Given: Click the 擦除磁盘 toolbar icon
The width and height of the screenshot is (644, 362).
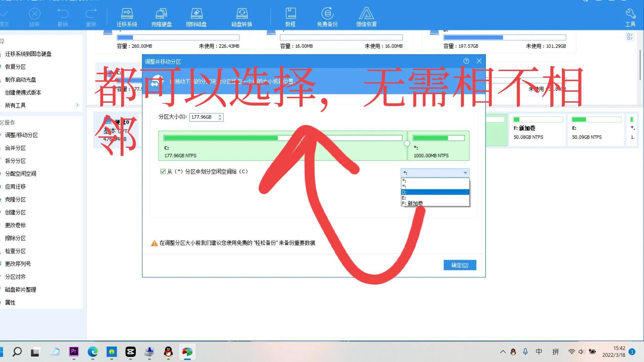Looking at the screenshot, I should point(197,16).
